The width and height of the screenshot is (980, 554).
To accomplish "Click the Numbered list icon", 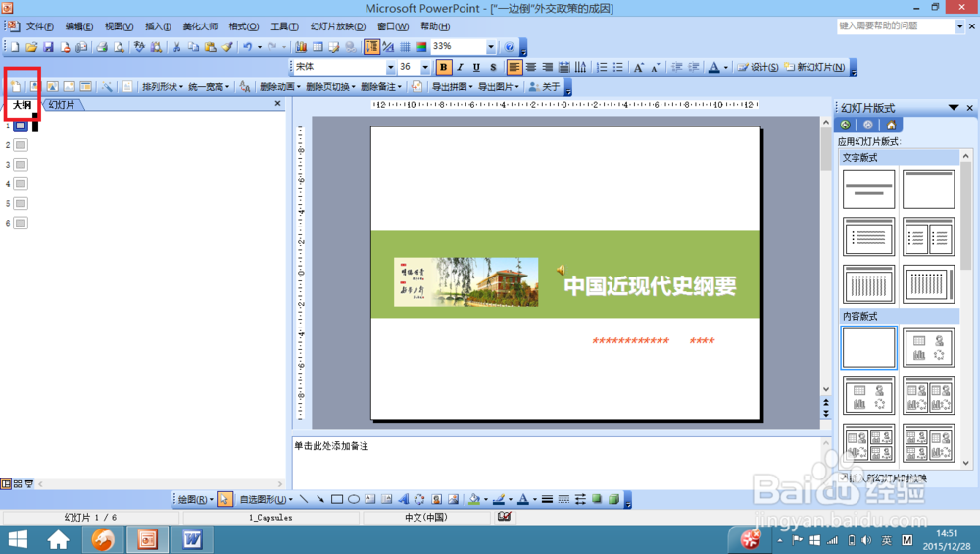I will point(602,67).
